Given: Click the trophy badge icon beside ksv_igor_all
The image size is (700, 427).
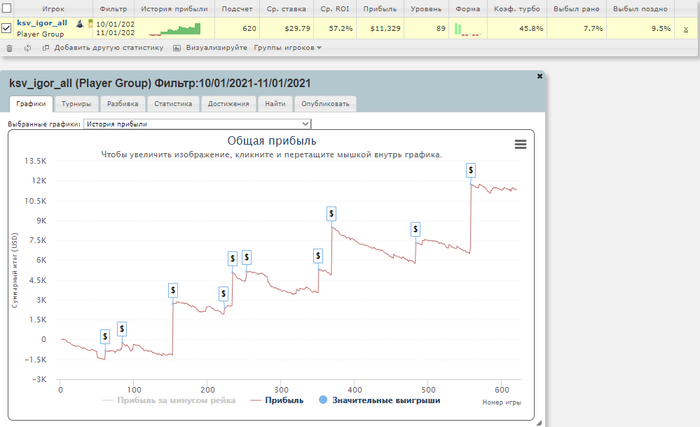Looking at the screenshot, I should (x=90, y=24).
